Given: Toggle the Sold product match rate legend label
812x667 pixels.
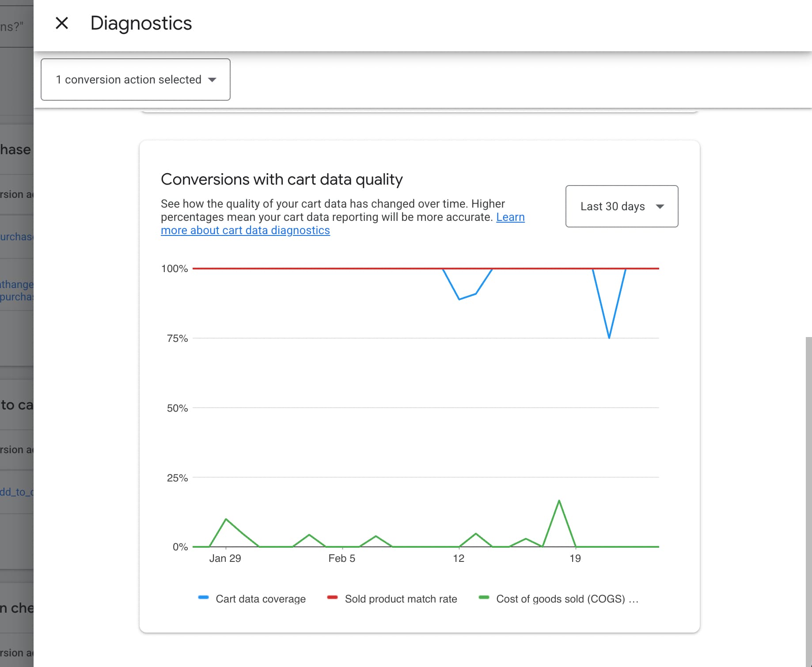Looking at the screenshot, I should pos(401,599).
